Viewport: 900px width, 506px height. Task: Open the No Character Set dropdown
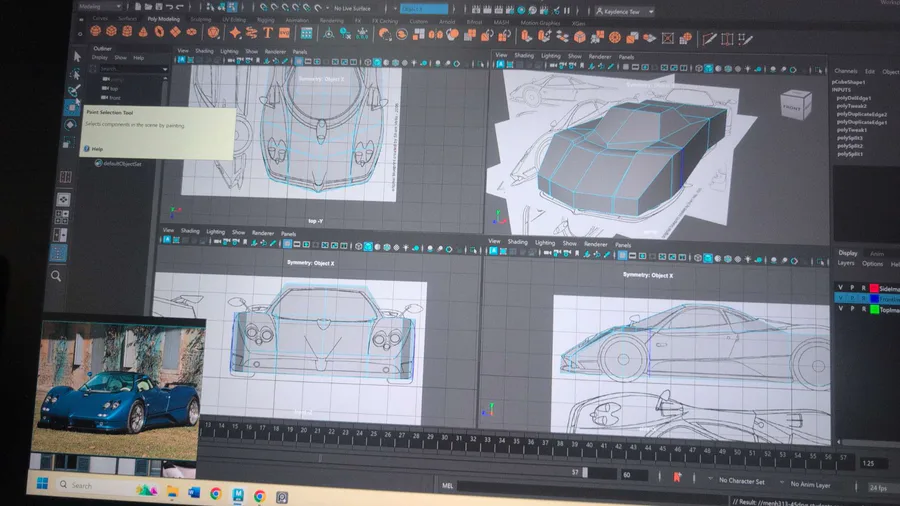740,481
